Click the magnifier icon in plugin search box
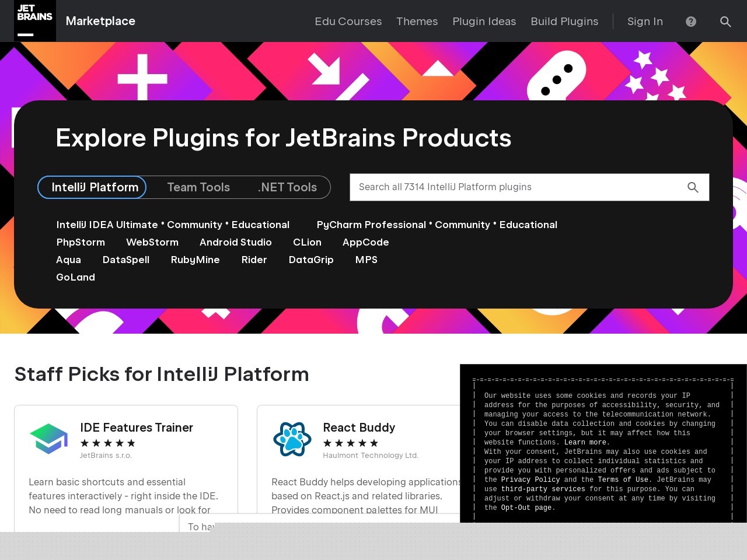The width and height of the screenshot is (747, 560). click(x=693, y=187)
